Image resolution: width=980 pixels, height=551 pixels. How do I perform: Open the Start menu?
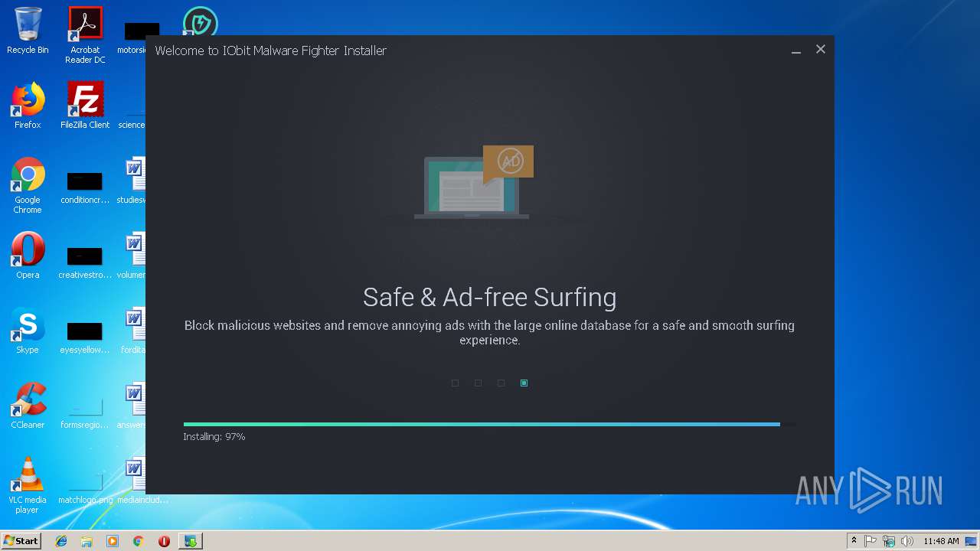[21, 541]
